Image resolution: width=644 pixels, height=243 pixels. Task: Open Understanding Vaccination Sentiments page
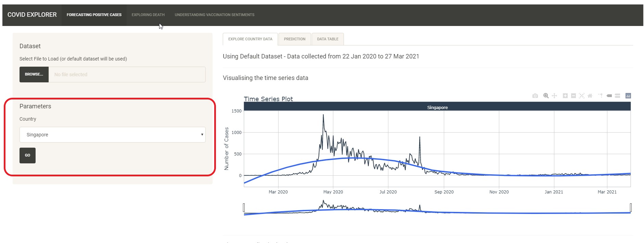[214, 15]
